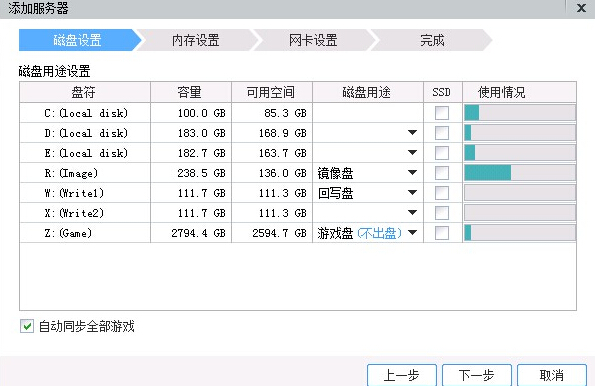This screenshot has width=595, height=386.
Task: Click the R: disk usage bar
Action: pyautogui.click(x=519, y=173)
